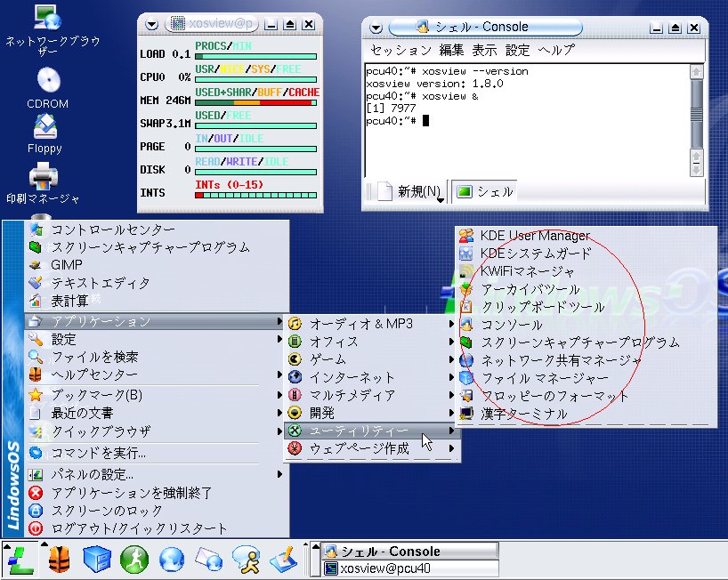Select スクリーンのロック in the launch menu

(157, 511)
